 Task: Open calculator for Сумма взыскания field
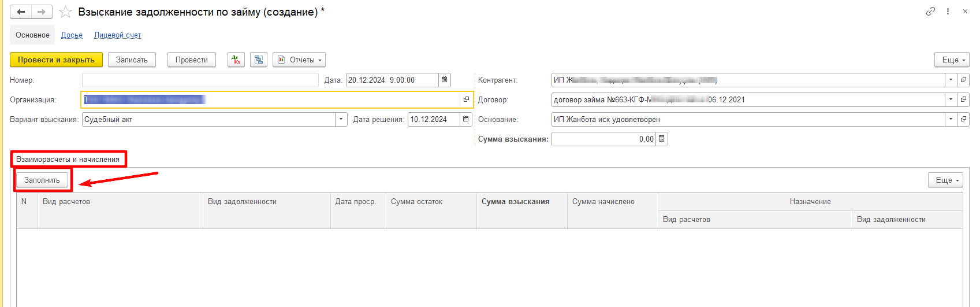tap(662, 139)
